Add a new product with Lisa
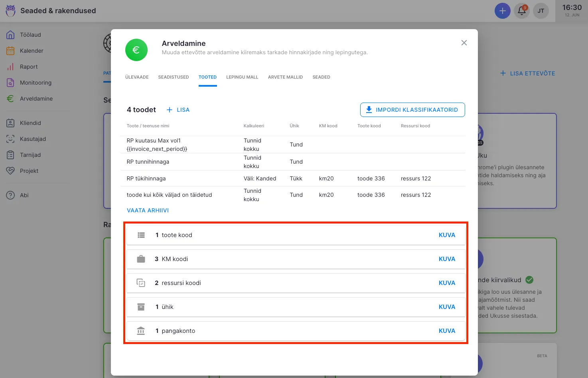The height and width of the screenshot is (378, 588). click(178, 110)
